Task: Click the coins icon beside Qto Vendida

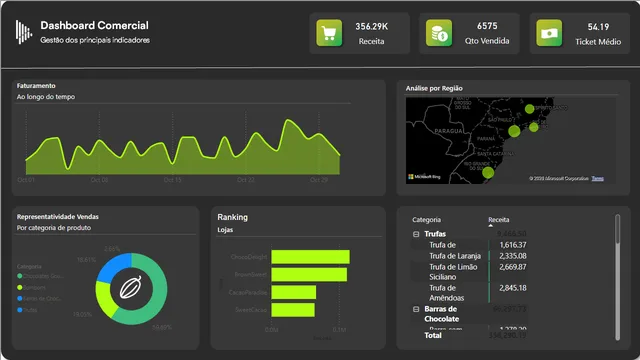Action: pyautogui.click(x=439, y=33)
